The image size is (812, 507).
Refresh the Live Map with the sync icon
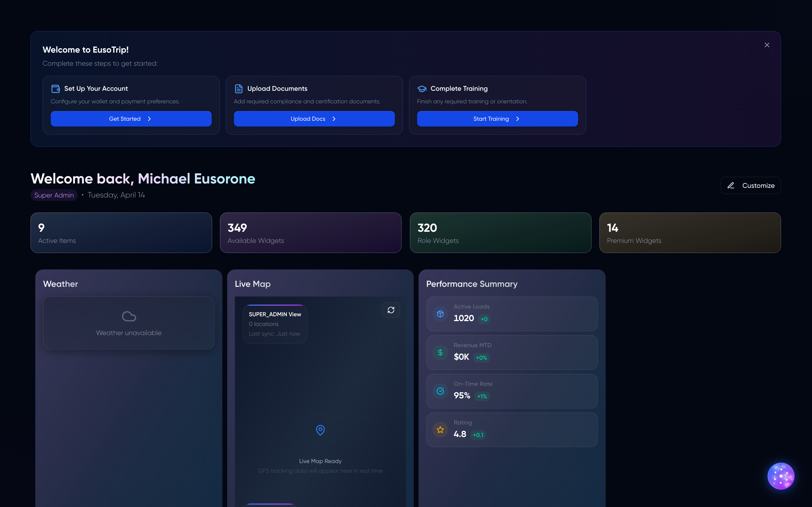pos(391,310)
